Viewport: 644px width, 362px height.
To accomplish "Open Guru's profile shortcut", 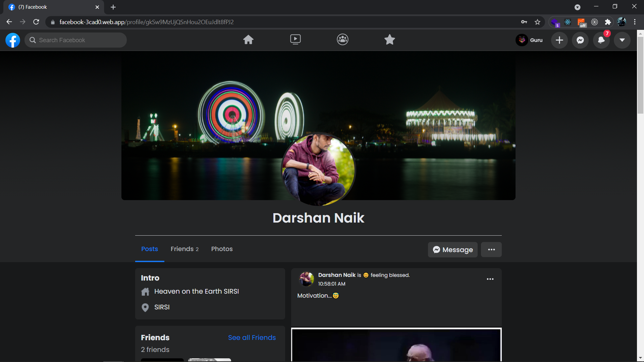I will (529, 40).
